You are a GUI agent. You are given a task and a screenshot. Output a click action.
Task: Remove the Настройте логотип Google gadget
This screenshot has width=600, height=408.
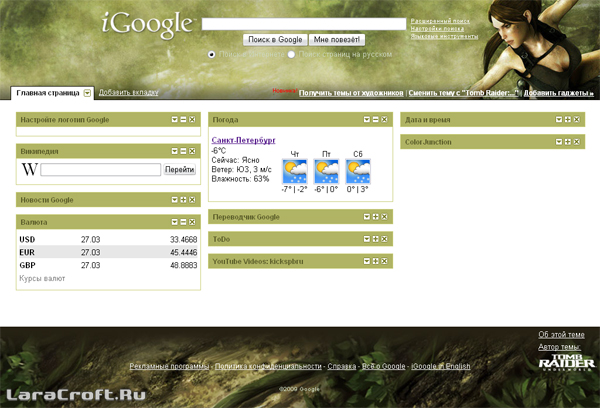click(x=192, y=120)
